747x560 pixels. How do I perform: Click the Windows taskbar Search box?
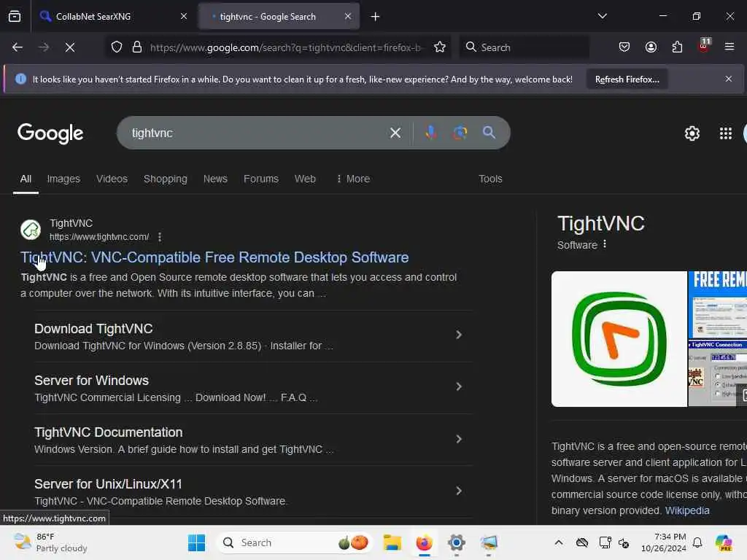coord(295,542)
